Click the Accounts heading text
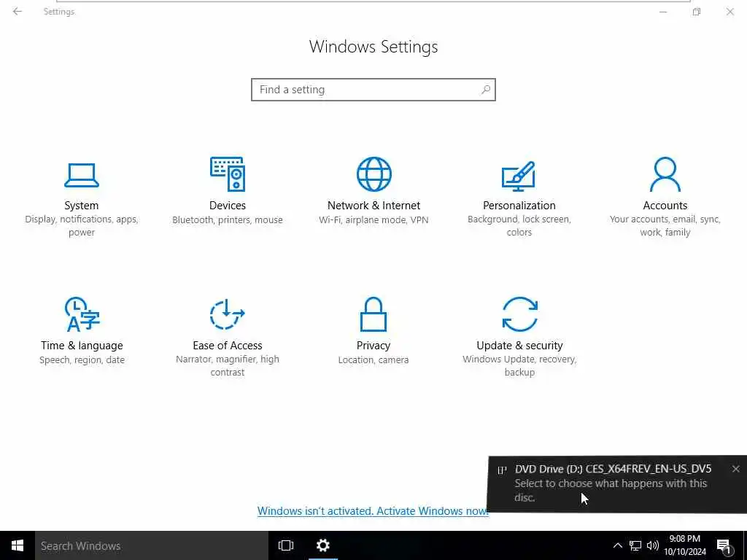 [665, 205]
